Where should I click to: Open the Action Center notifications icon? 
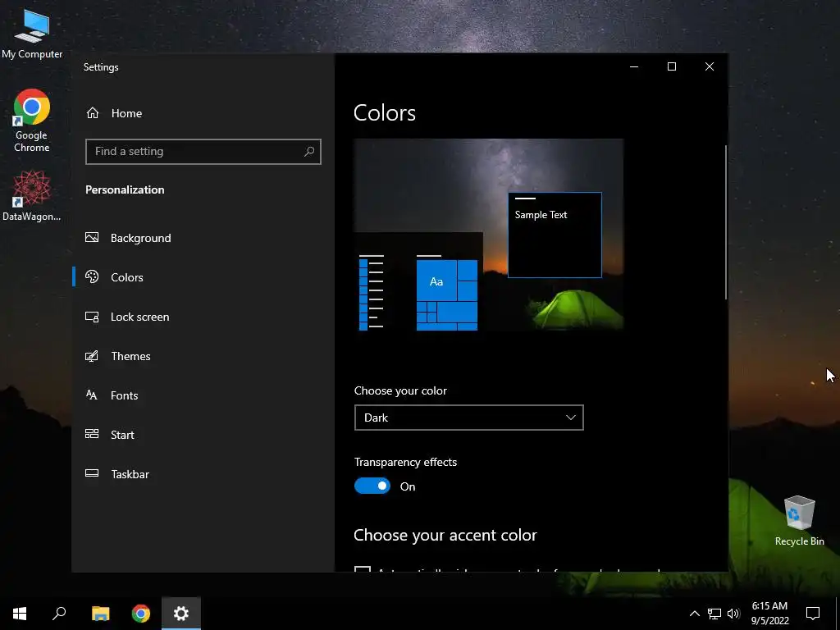pos(813,614)
